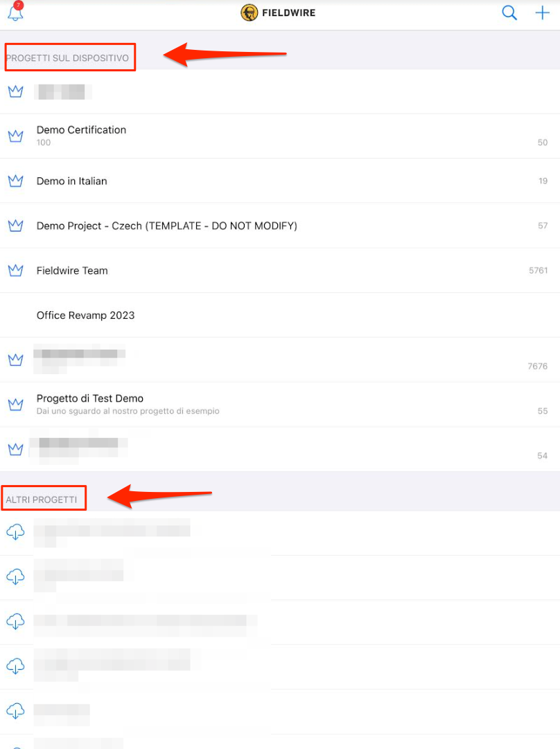560x749 pixels.
Task: Open Progetto di Test Demo project
Action: pyautogui.click(x=280, y=405)
